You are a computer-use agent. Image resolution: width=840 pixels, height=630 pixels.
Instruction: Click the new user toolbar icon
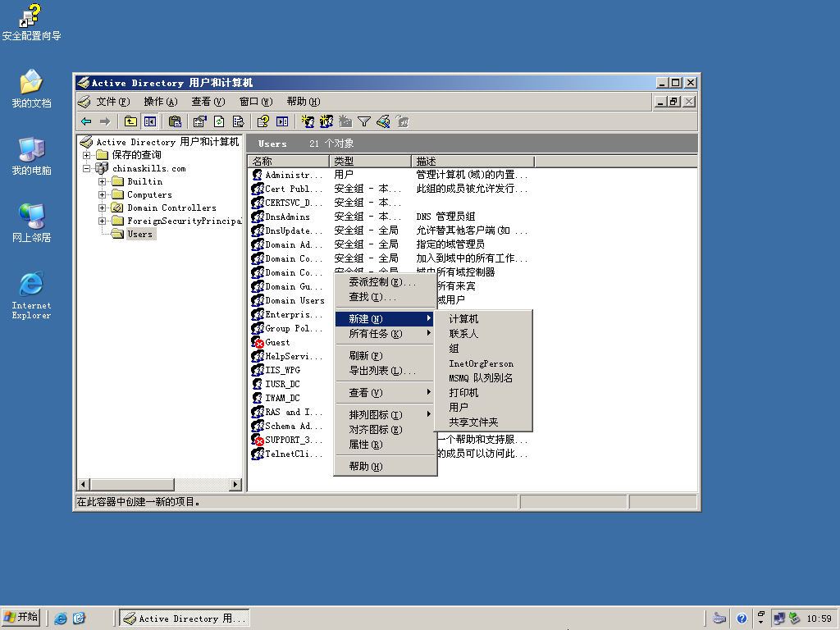point(308,121)
